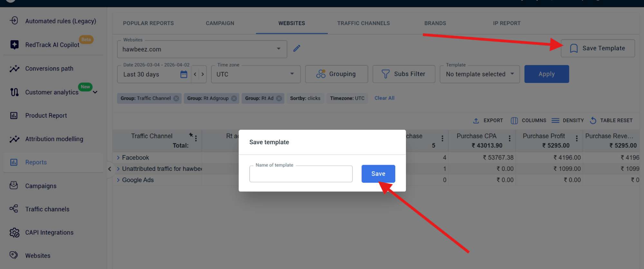Click the blue Apply button
The image size is (644, 269).
pyautogui.click(x=546, y=74)
